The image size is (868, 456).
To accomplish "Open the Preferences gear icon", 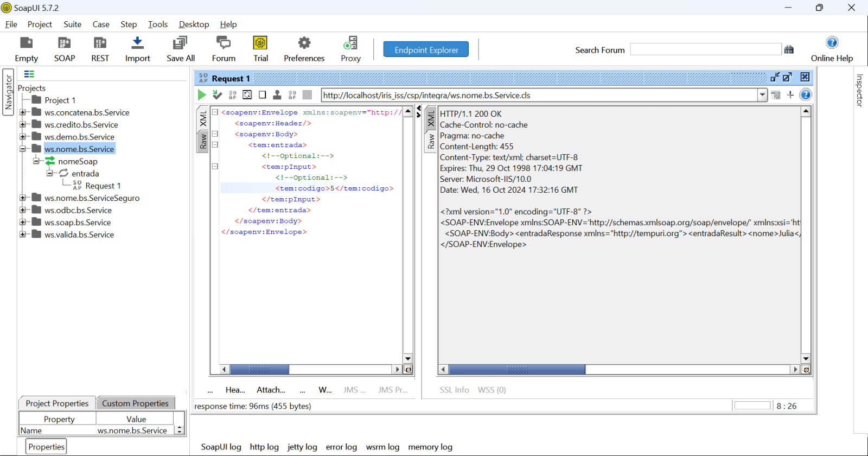I will [x=304, y=43].
